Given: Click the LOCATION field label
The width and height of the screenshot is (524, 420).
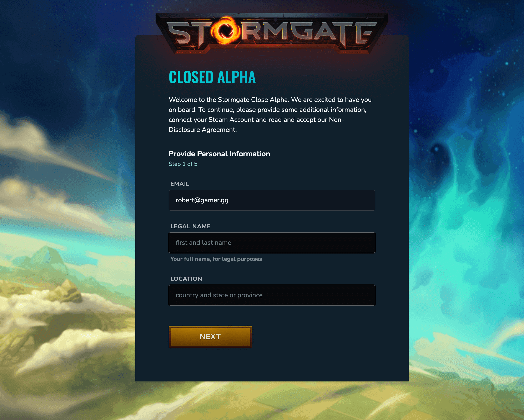Looking at the screenshot, I should (186, 279).
